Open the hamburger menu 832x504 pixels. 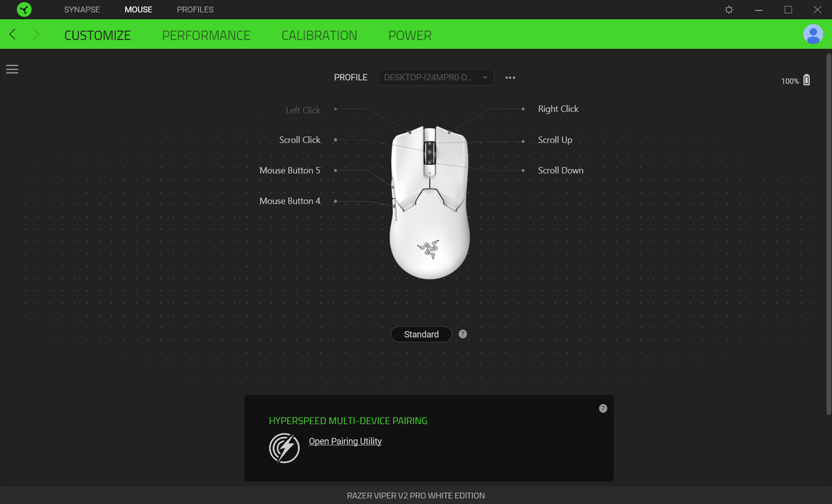(12, 69)
